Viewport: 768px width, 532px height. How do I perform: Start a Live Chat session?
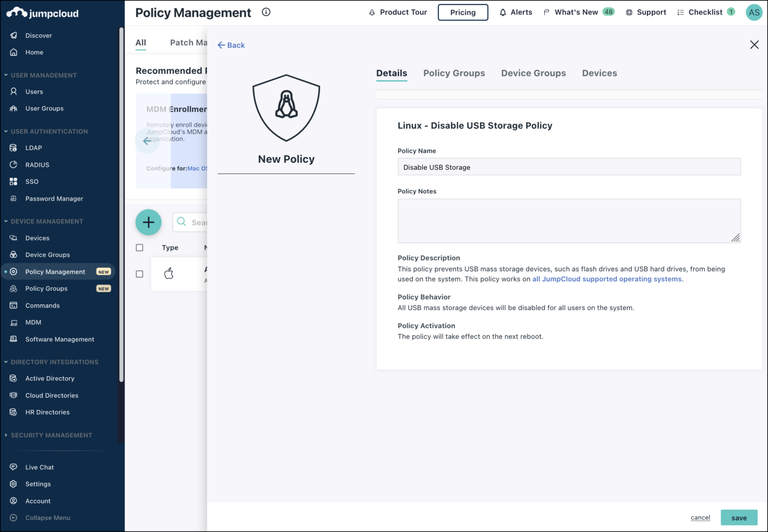click(x=39, y=467)
